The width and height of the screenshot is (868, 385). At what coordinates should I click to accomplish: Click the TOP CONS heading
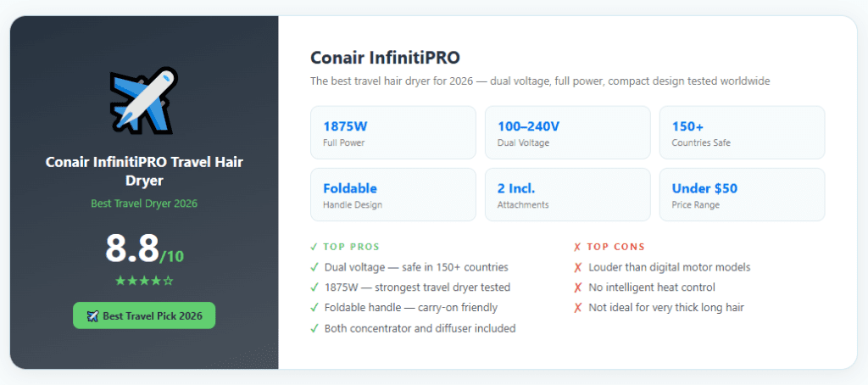tap(609, 247)
